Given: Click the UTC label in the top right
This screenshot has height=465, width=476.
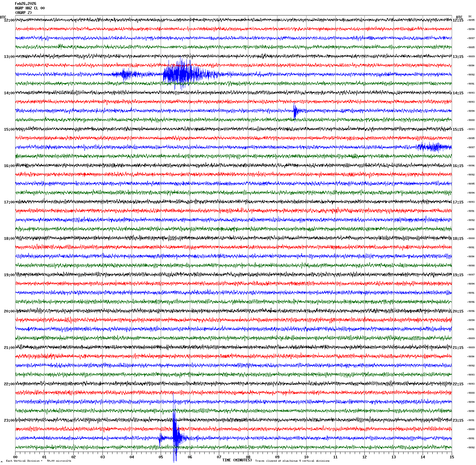Looking at the screenshot, I should [459, 17].
